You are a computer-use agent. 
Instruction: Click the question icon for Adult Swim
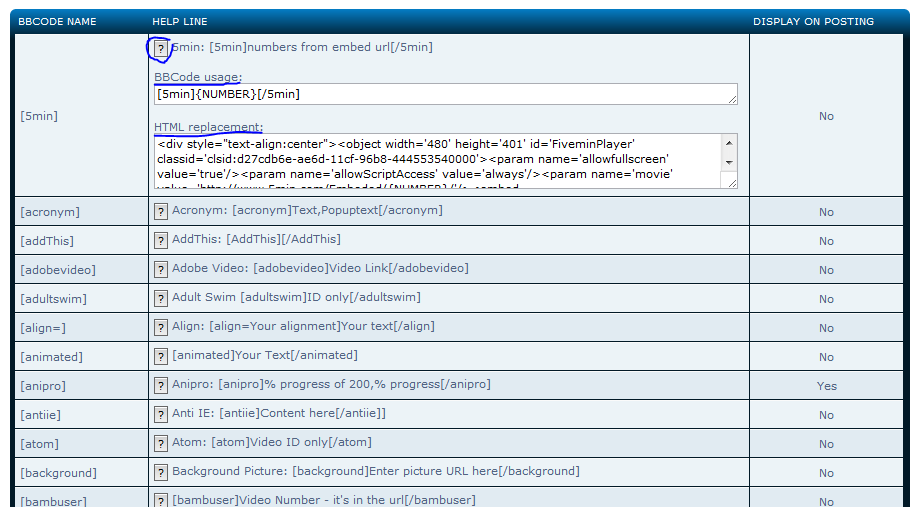coord(160,298)
